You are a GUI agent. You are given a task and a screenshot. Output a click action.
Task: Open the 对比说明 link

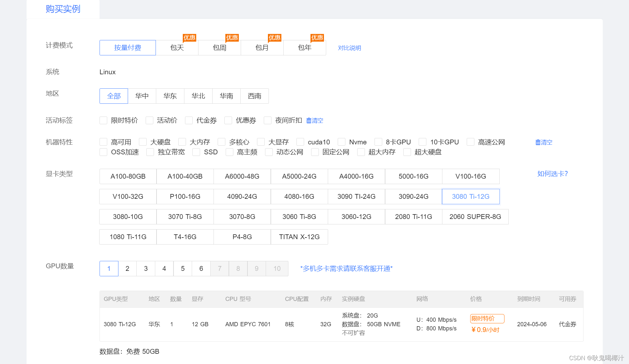click(349, 48)
